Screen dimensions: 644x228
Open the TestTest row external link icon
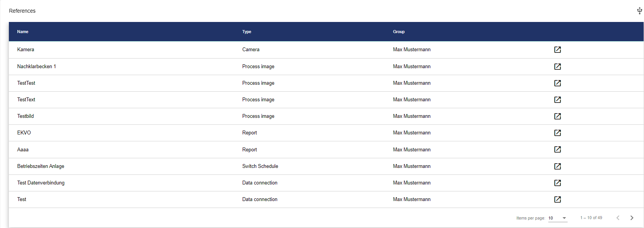tap(558, 83)
